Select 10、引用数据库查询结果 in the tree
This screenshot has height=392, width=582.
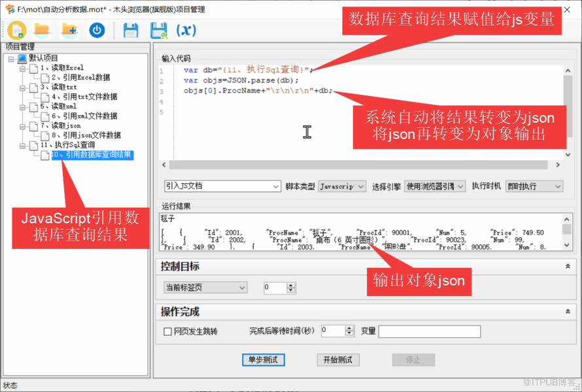[x=92, y=155]
